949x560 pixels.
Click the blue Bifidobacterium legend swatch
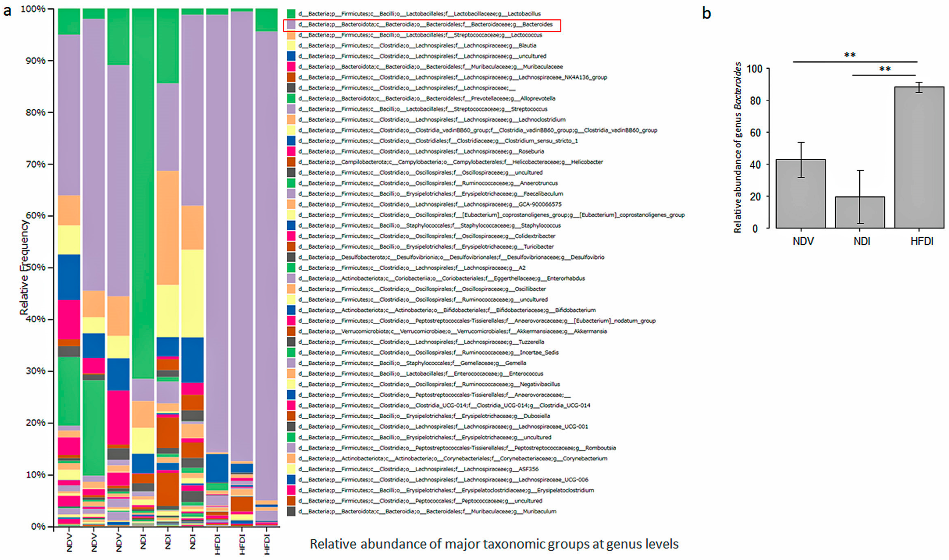291,310
